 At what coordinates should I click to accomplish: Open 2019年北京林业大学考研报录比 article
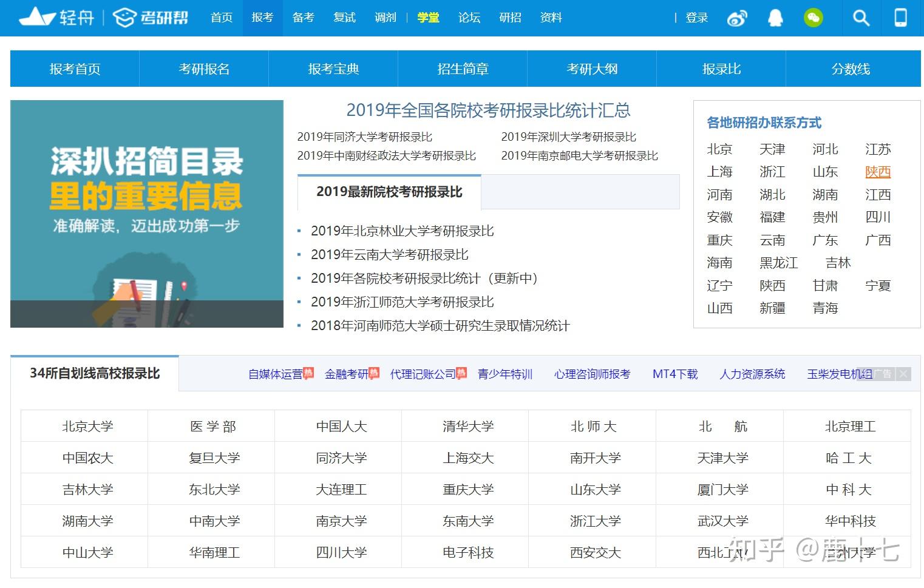tap(403, 231)
